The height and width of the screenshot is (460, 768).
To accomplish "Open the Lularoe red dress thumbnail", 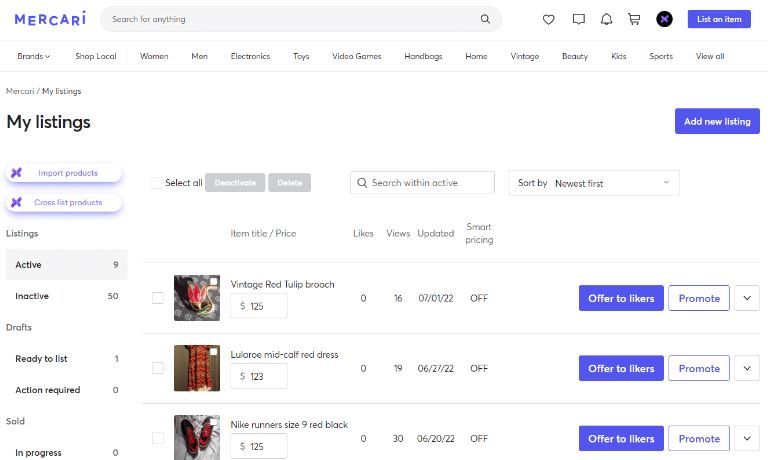I will click(x=197, y=368).
